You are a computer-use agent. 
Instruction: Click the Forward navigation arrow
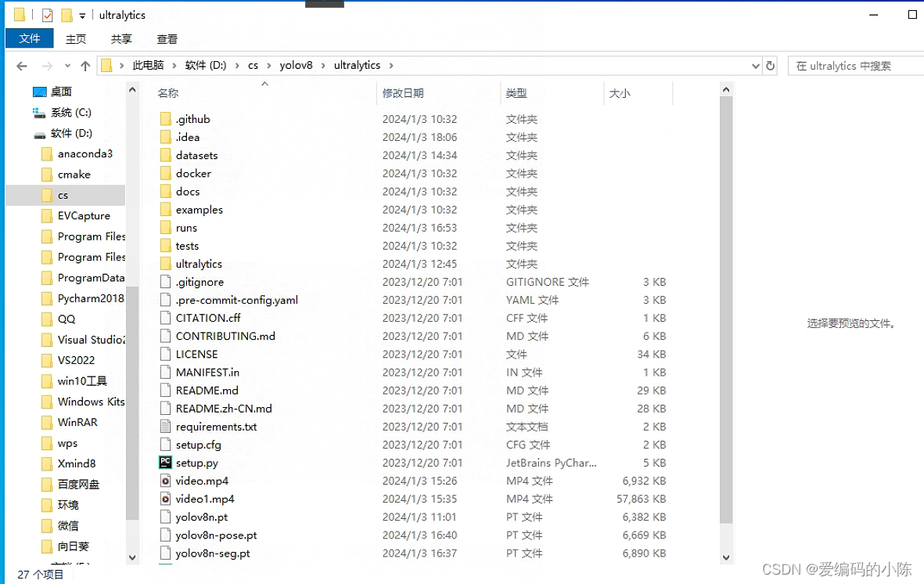47,66
